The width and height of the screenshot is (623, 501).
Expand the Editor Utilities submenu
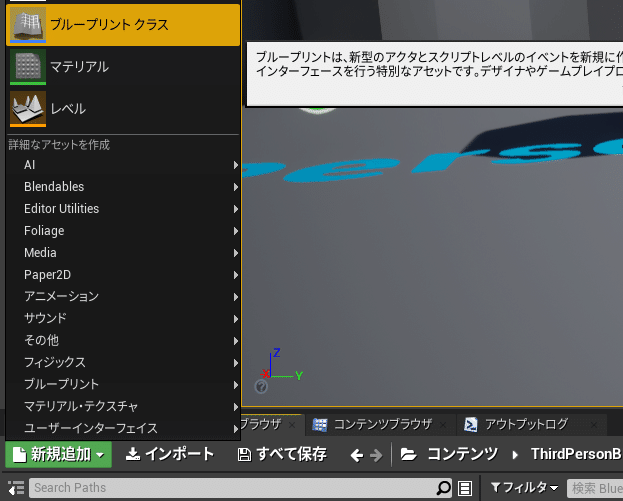pos(123,209)
